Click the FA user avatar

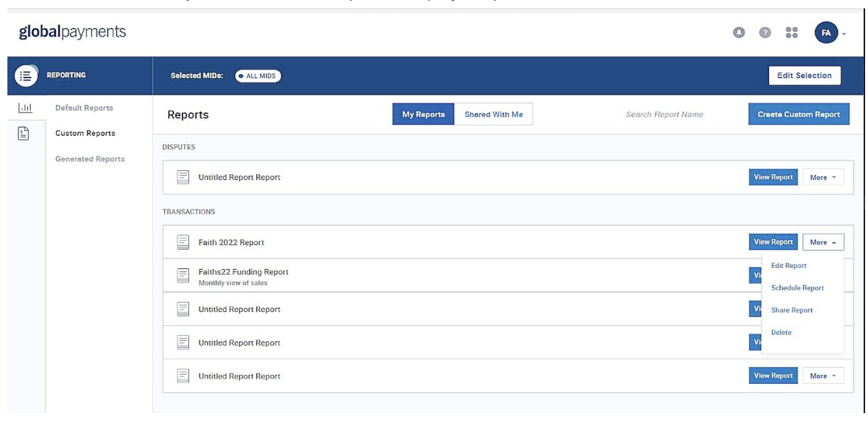826,33
